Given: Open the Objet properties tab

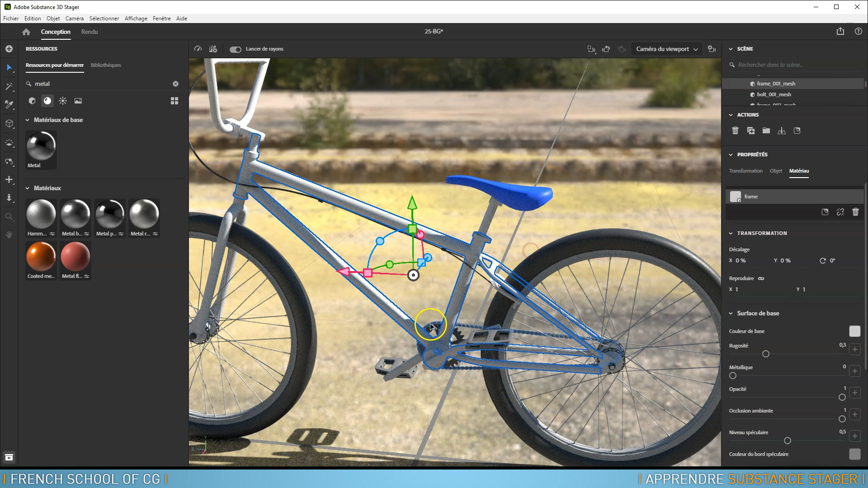Looking at the screenshot, I should (776, 171).
